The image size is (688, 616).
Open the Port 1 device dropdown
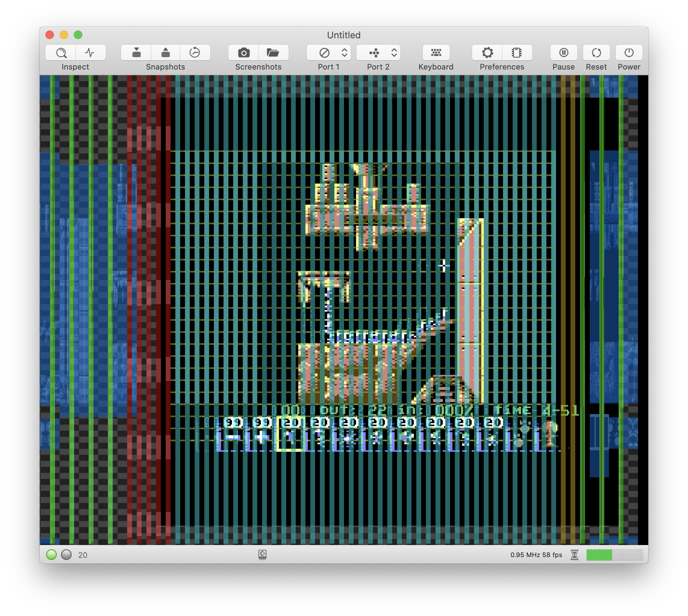pyautogui.click(x=329, y=53)
